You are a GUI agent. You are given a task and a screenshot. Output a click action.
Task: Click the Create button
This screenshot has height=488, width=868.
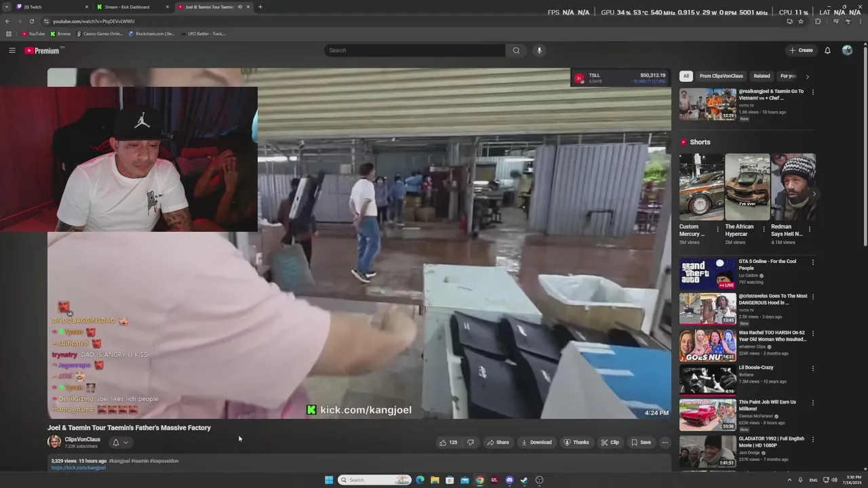(x=801, y=50)
